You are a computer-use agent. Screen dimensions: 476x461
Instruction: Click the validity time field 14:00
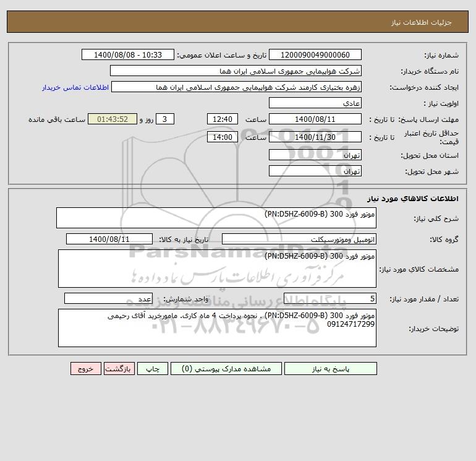click(222, 137)
